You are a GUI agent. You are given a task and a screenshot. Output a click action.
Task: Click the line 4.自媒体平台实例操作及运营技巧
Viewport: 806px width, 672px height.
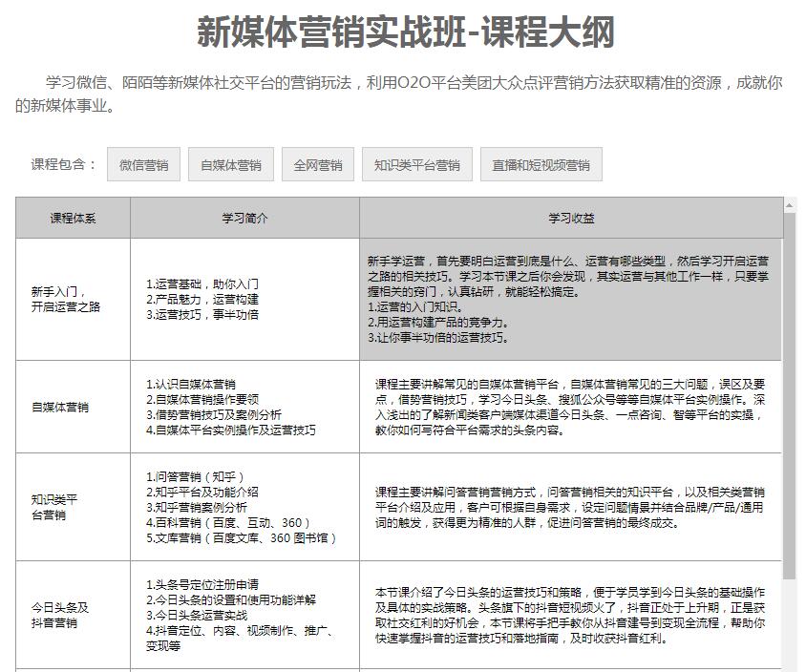coord(231,430)
